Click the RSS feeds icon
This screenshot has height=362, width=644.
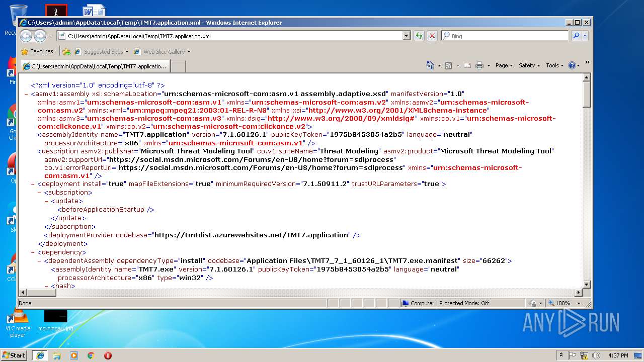coord(448,65)
